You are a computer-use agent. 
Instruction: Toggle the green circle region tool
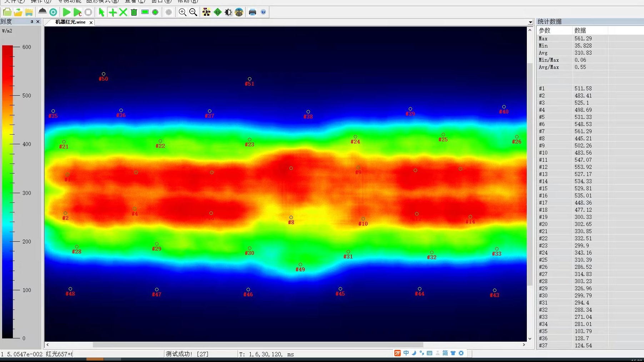coord(155,12)
